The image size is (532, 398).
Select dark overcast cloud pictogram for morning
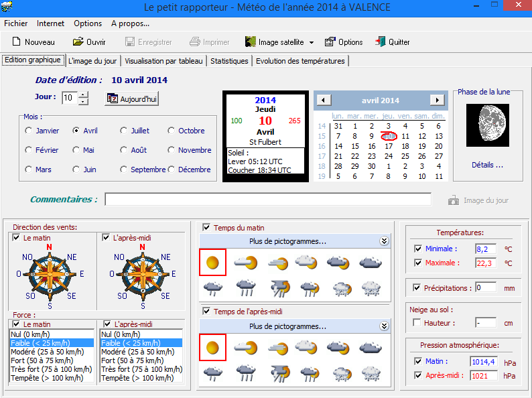click(x=370, y=262)
